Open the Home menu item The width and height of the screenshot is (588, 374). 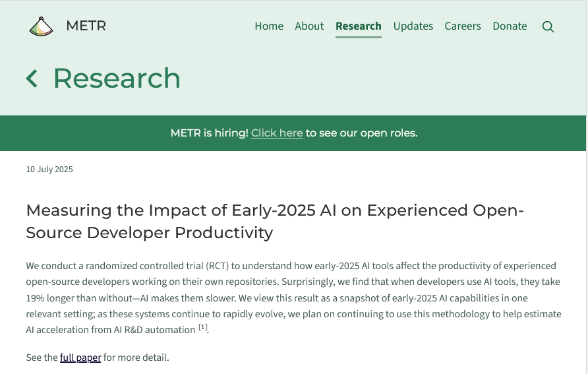269,26
